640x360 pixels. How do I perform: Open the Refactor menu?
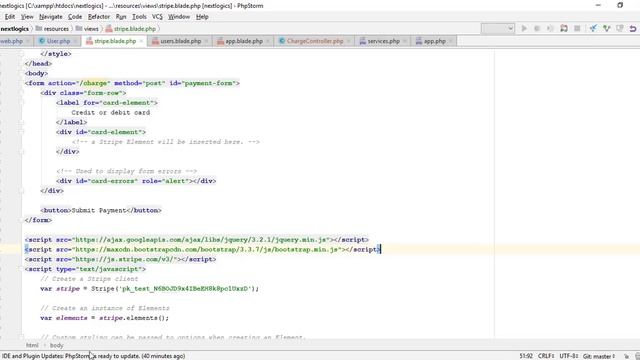point(99,17)
